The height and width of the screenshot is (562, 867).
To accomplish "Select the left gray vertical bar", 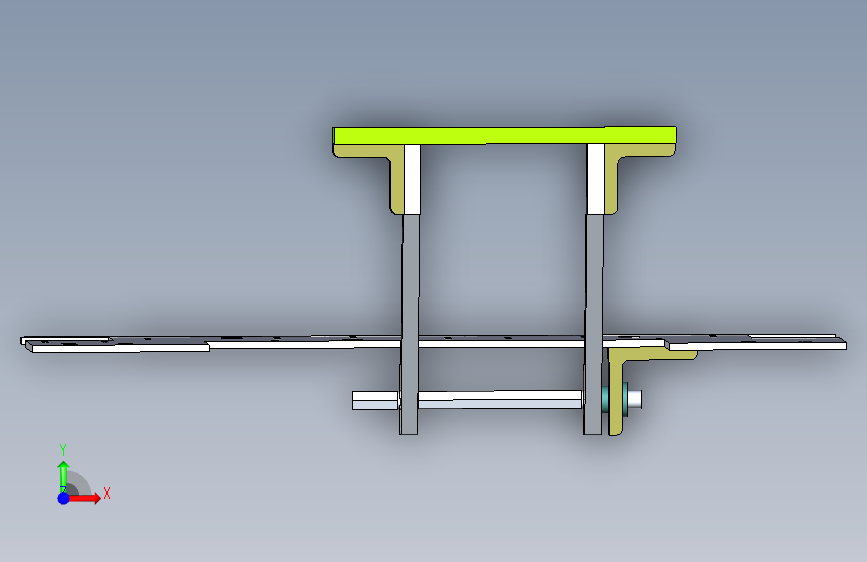I will click(x=410, y=324).
